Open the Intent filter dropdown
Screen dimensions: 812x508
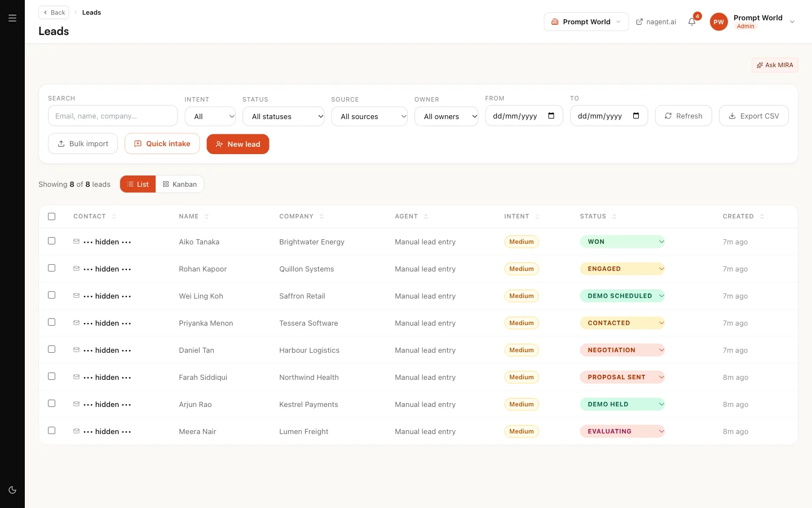[x=210, y=116]
